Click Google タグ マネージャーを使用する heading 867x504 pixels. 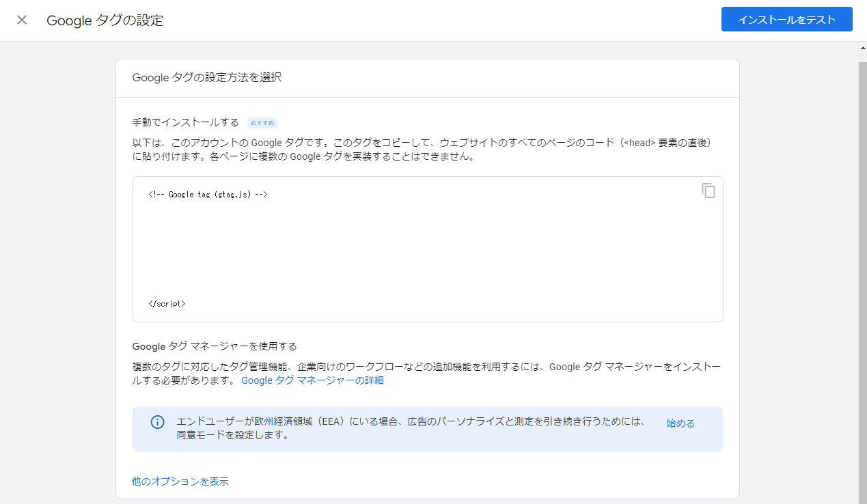pyautogui.click(x=215, y=346)
